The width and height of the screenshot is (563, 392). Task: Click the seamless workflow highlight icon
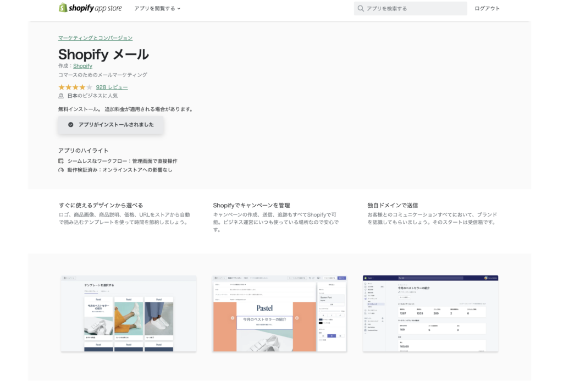click(x=61, y=161)
